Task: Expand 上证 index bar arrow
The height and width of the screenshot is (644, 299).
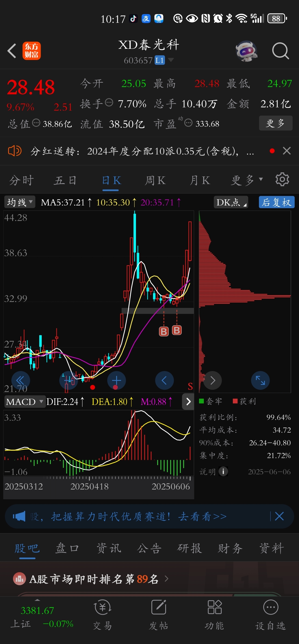Action: click(x=37, y=600)
